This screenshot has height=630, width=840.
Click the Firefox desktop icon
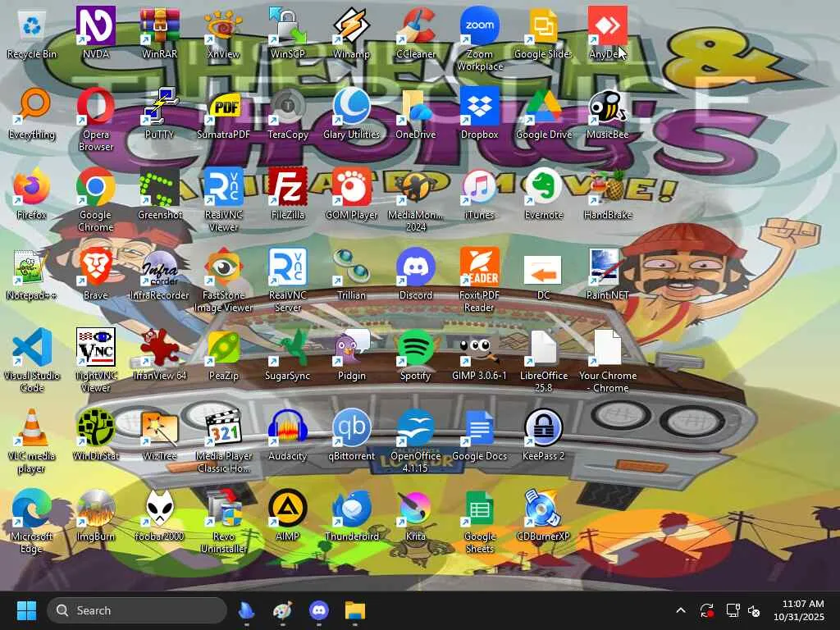[32, 186]
